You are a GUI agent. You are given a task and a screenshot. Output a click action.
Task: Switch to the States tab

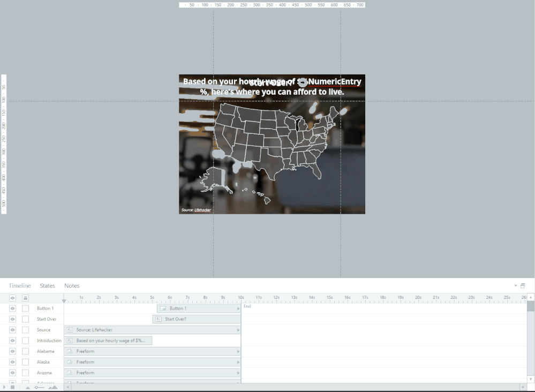tap(47, 286)
